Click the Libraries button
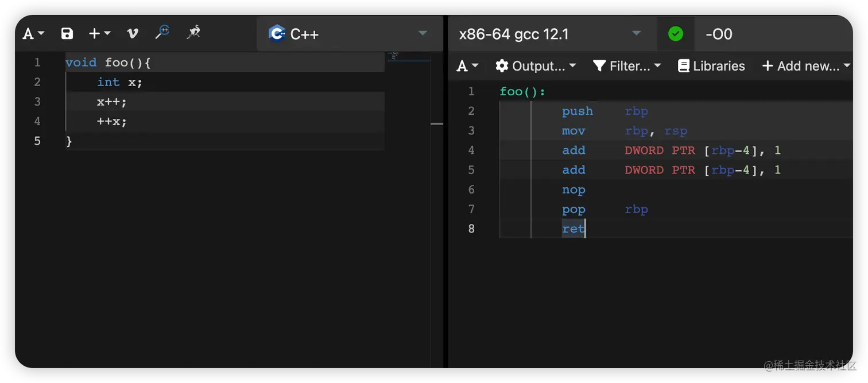 711,66
